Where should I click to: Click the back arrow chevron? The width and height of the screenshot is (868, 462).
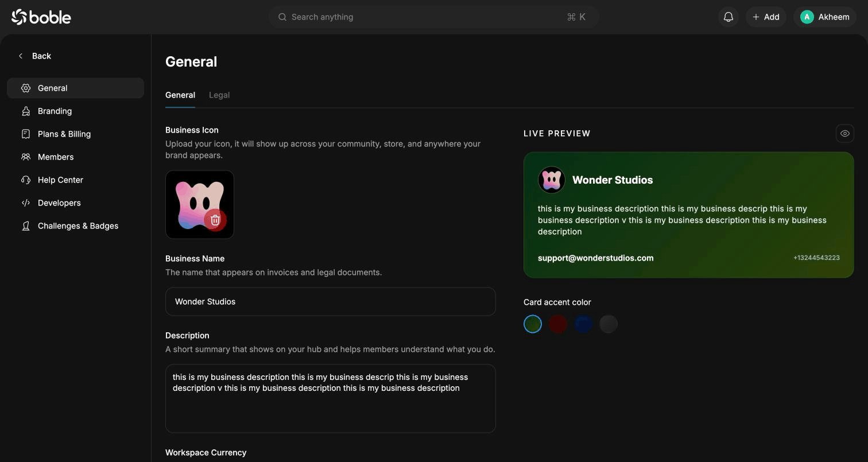click(21, 56)
